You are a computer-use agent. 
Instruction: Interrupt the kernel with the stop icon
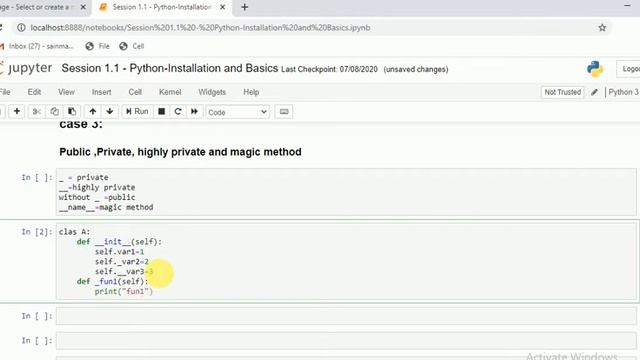[162, 111]
